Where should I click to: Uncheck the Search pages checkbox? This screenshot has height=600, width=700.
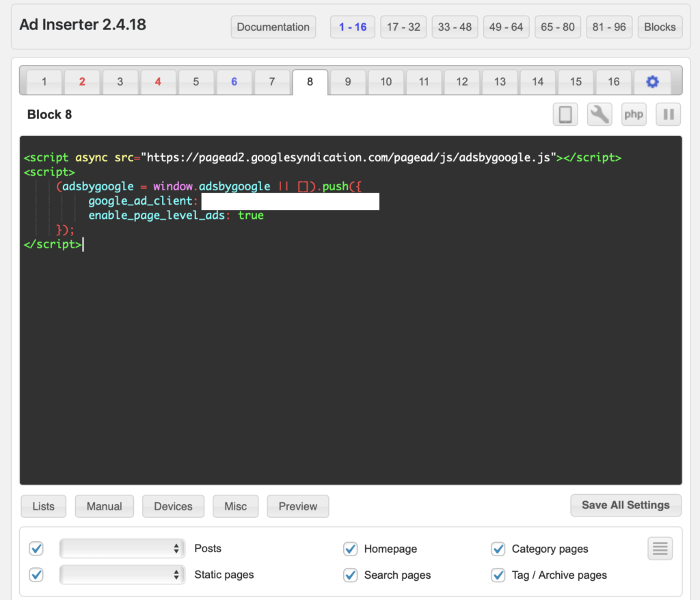pos(351,575)
